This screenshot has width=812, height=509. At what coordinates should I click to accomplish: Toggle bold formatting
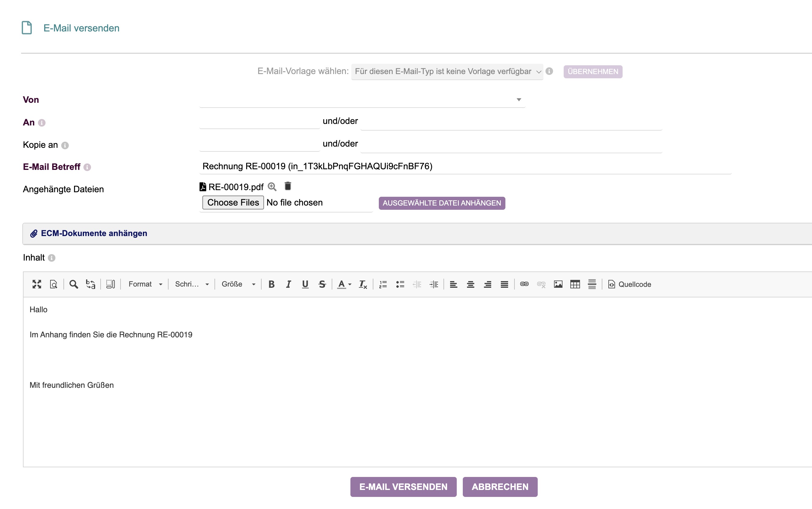272,284
